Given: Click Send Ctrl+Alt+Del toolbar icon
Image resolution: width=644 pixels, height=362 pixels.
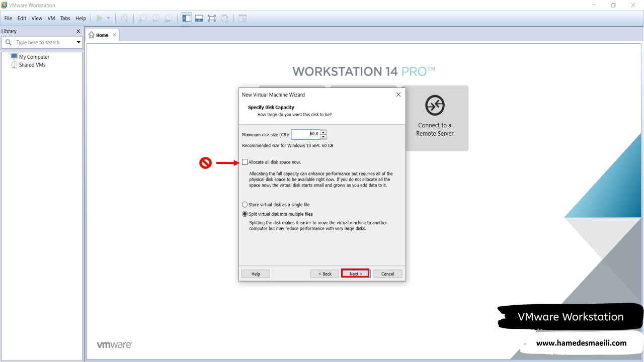Looking at the screenshot, I should pyautogui.click(x=125, y=18).
